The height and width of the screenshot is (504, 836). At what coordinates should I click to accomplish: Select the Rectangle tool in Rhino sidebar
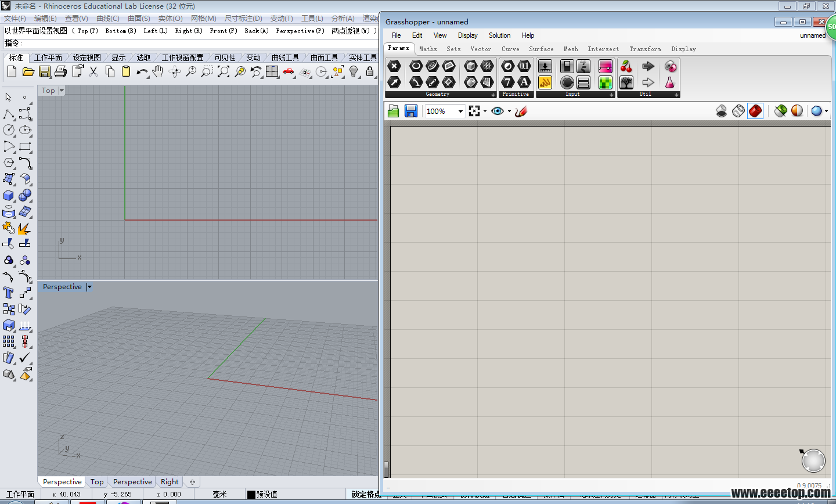click(x=25, y=146)
